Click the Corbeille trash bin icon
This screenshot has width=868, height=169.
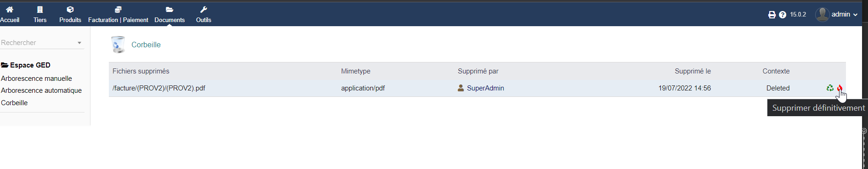tap(118, 45)
